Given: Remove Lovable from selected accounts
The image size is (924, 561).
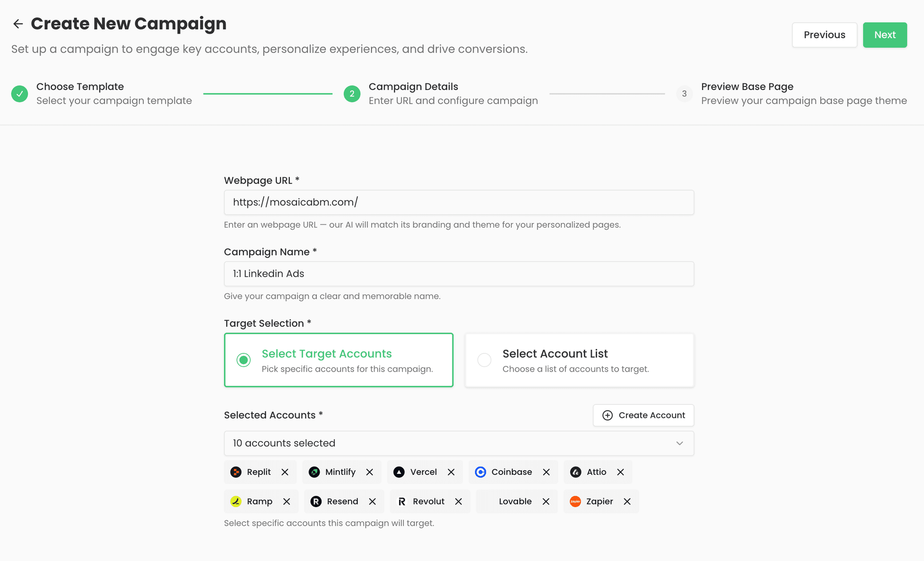Looking at the screenshot, I should click(546, 501).
